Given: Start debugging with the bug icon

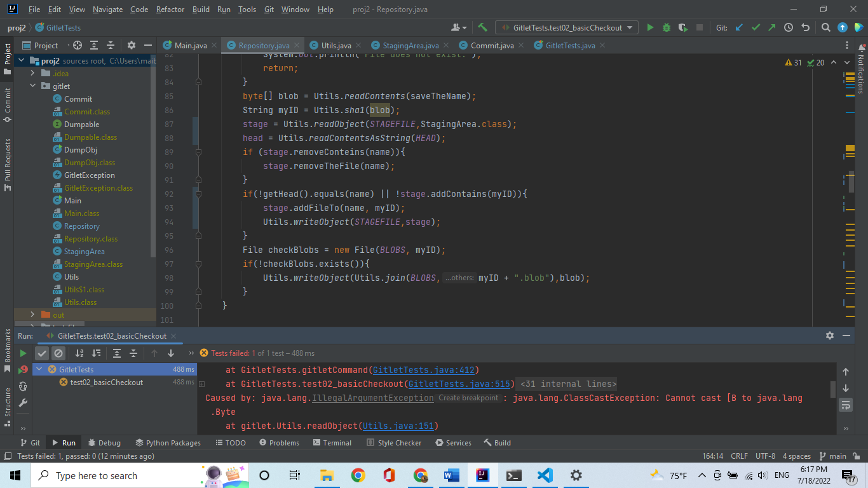Looking at the screenshot, I should [x=667, y=27].
